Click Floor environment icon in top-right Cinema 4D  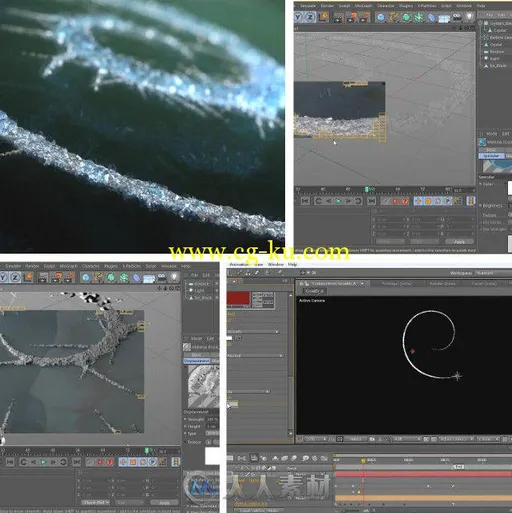(x=444, y=18)
